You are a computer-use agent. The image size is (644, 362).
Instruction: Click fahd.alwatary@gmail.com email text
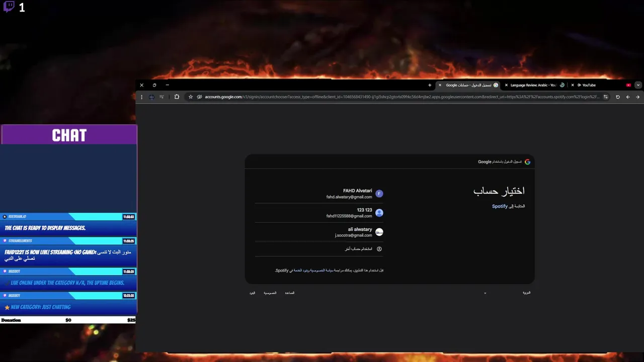349,197
